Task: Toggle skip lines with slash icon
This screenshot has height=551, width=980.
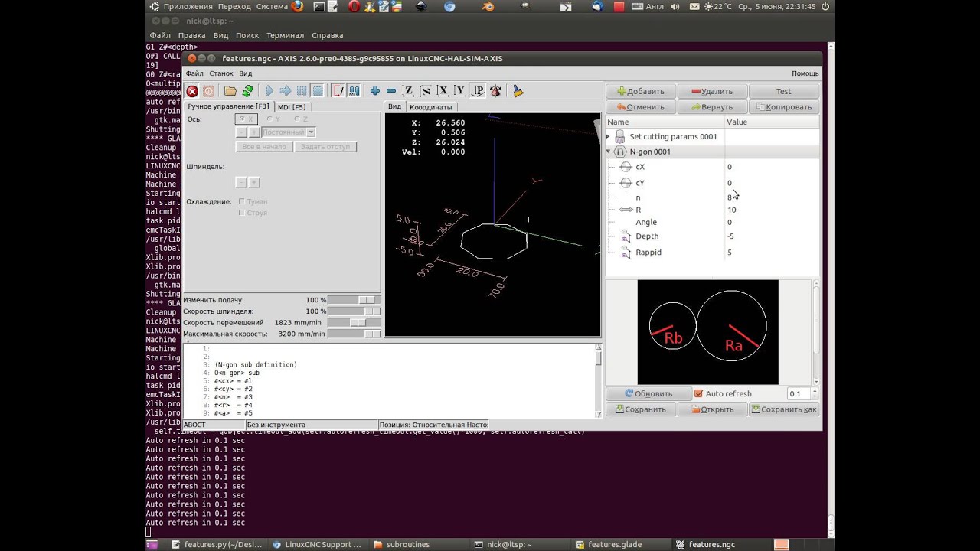Action: 338,91
